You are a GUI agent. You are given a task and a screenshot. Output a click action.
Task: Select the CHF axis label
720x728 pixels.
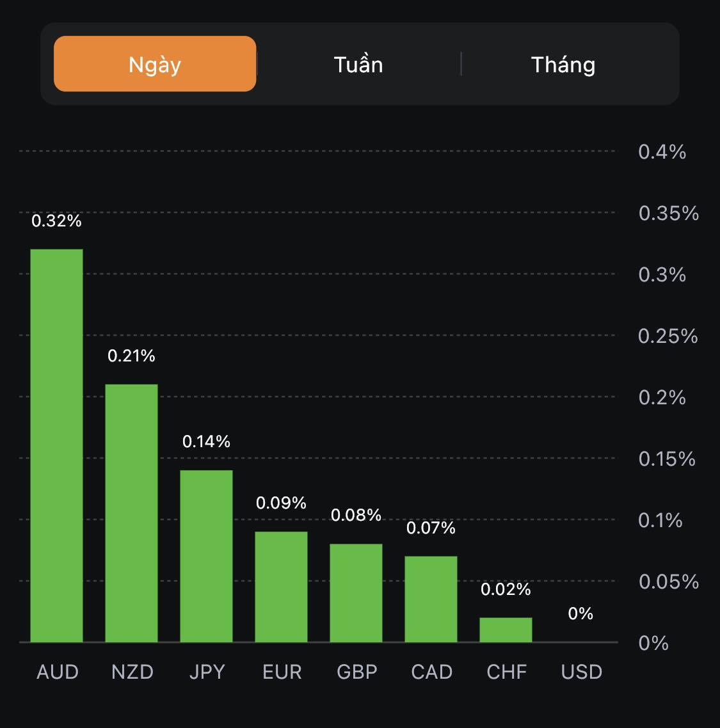coord(507,672)
